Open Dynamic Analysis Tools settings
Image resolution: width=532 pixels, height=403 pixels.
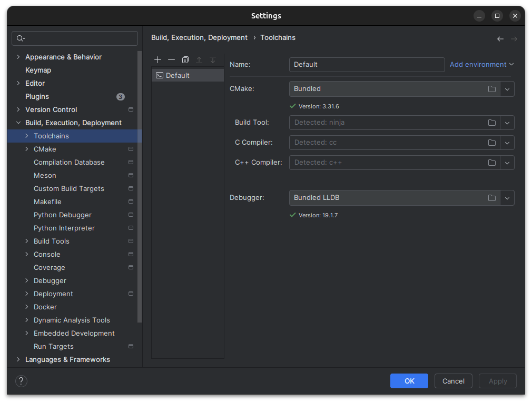click(x=72, y=320)
